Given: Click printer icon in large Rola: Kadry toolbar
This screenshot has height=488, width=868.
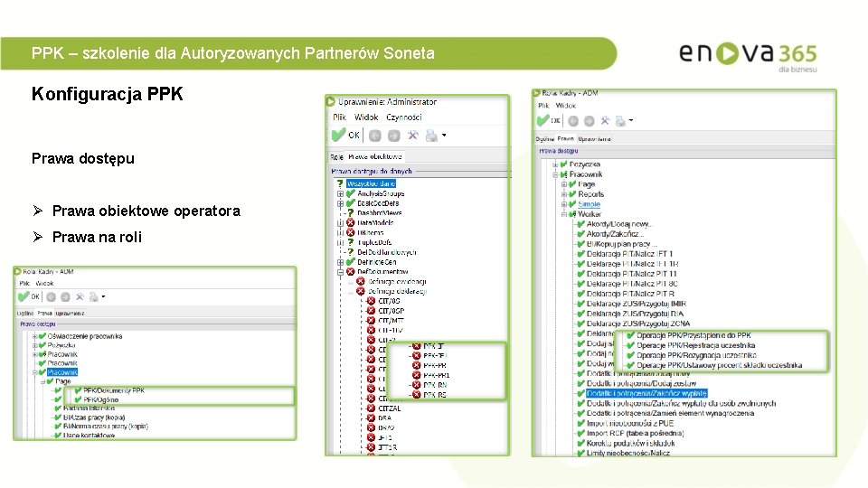Looking at the screenshot, I should point(620,120).
